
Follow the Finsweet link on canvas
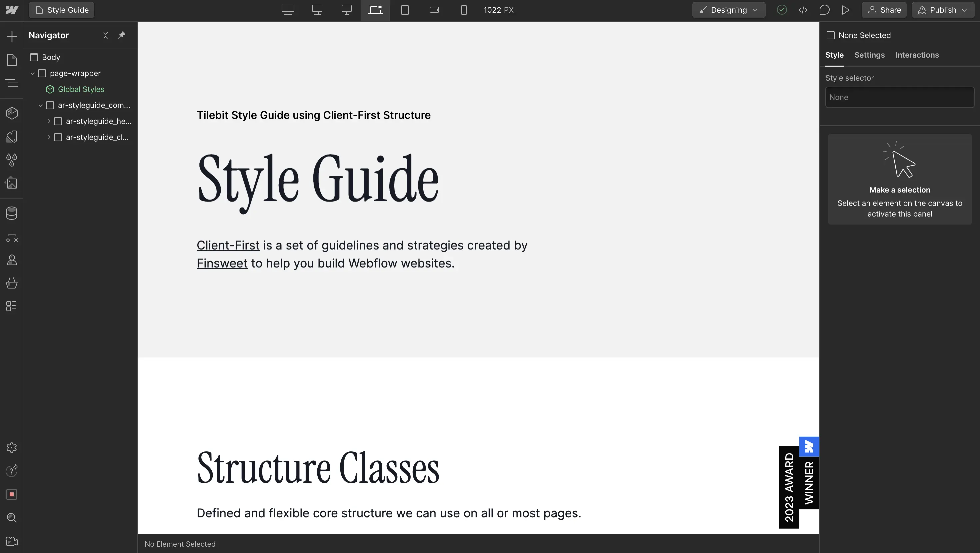[x=222, y=263]
